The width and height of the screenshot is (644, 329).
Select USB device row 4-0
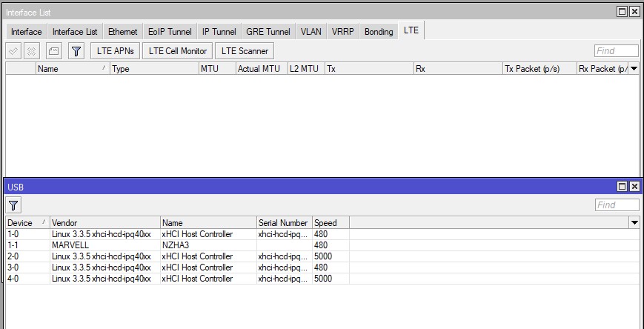point(322,279)
